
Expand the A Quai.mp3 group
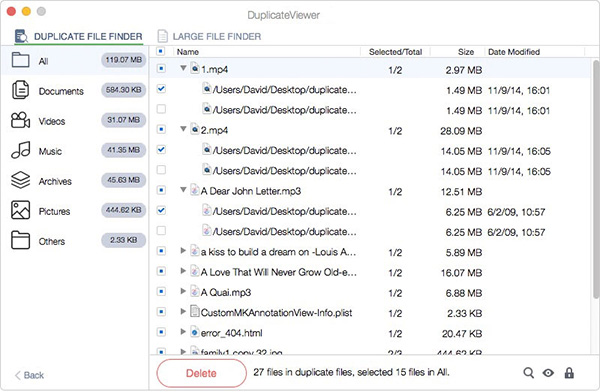tap(183, 291)
